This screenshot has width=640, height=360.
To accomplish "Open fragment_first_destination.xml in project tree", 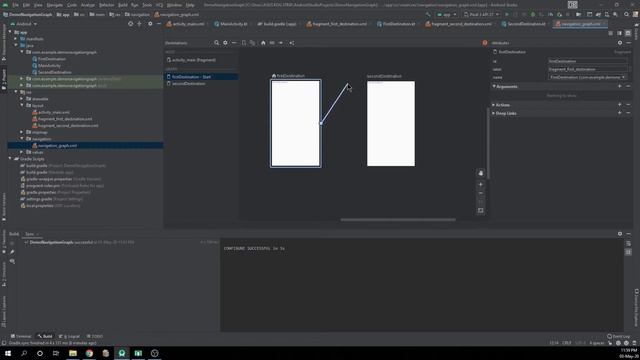I will [x=65, y=119].
